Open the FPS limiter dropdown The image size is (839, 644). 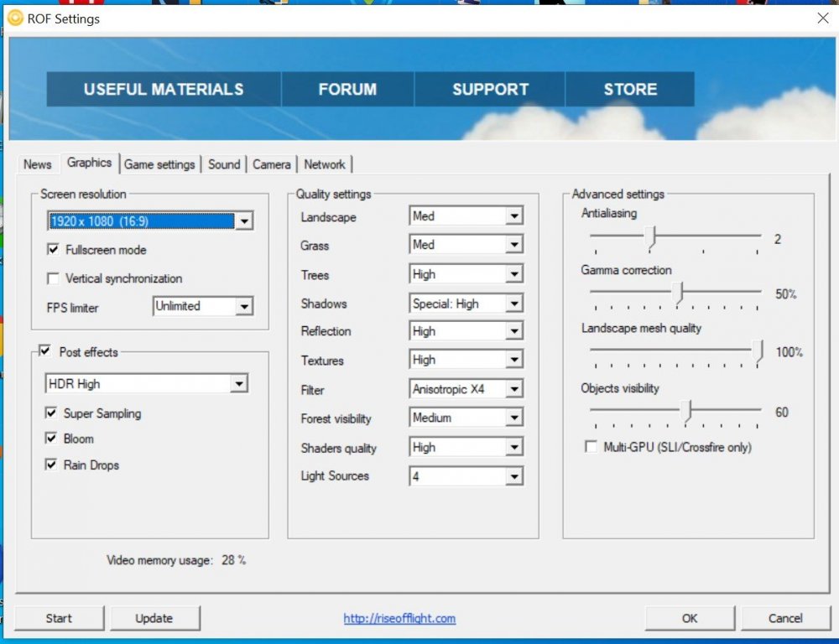tap(244, 307)
